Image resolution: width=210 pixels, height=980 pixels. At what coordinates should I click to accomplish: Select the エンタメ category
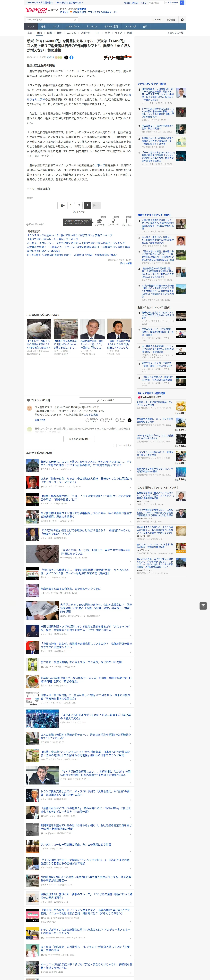(x=71, y=33)
